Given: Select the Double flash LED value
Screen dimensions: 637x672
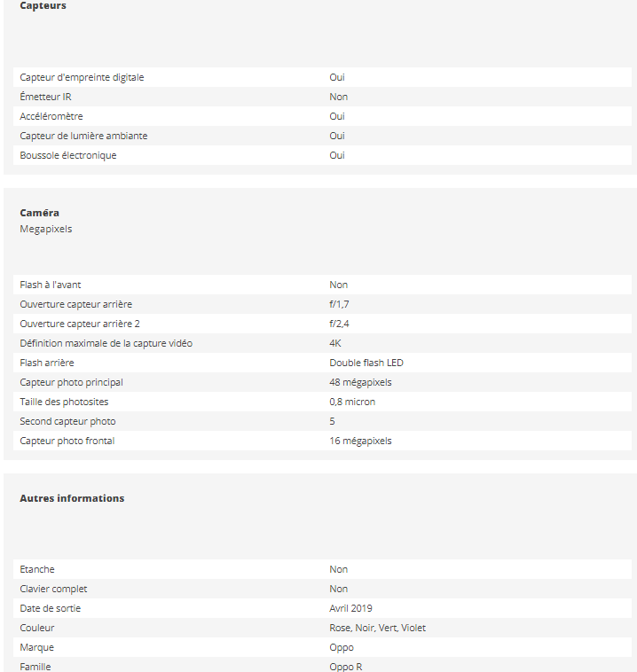Looking at the screenshot, I should pos(366,363).
